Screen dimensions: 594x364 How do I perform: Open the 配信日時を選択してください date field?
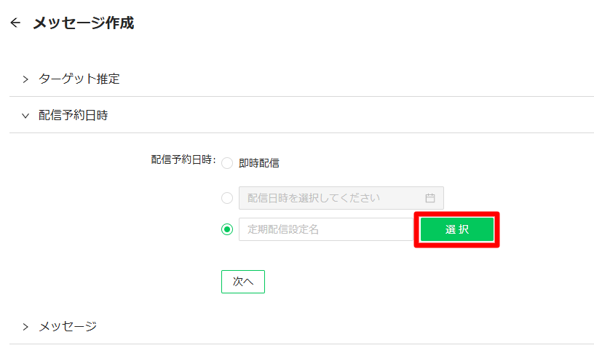[x=341, y=198]
